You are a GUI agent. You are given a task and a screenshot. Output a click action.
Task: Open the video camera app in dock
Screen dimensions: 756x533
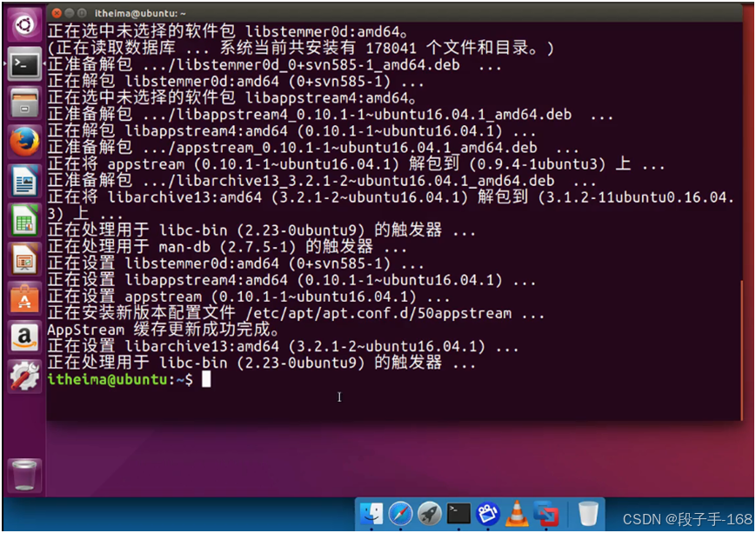(x=487, y=514)
